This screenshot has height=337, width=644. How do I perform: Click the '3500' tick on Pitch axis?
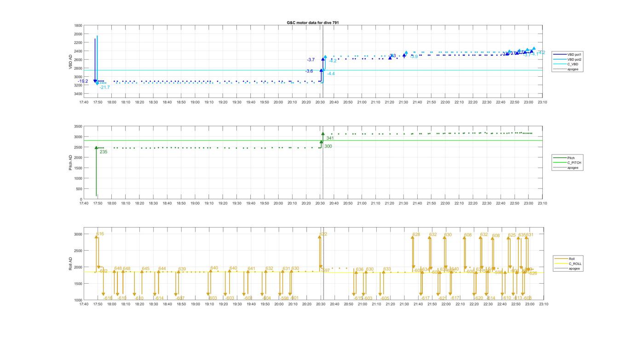click(79, 126)
